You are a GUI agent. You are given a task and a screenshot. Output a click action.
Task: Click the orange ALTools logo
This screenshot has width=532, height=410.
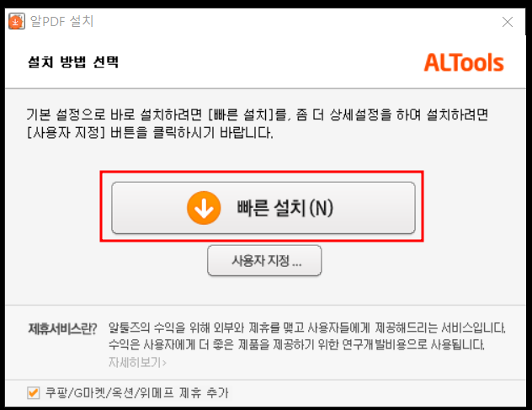click(x=464, y=63)
